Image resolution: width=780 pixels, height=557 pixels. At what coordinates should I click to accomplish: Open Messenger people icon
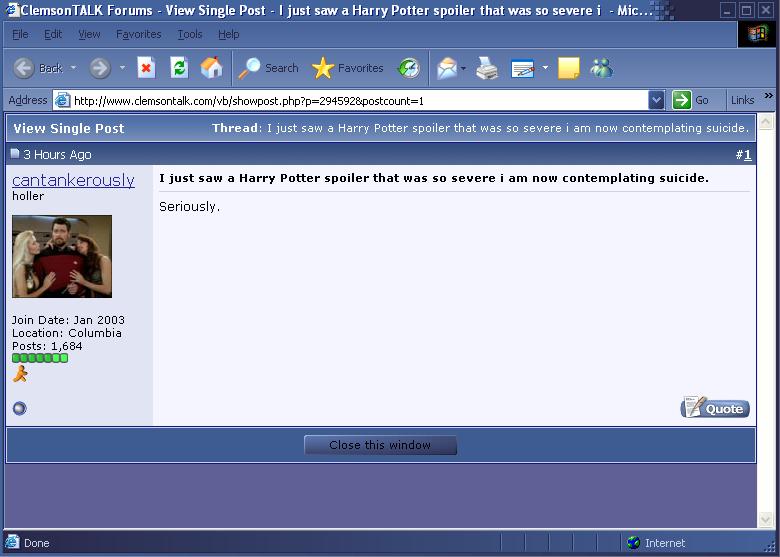601,68
